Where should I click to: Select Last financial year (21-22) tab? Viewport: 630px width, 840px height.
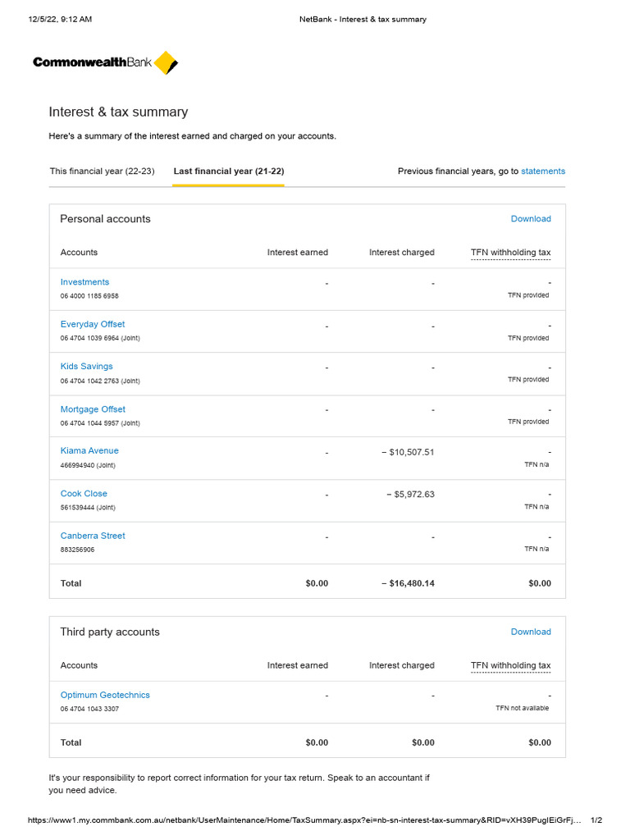pos(229,171)
